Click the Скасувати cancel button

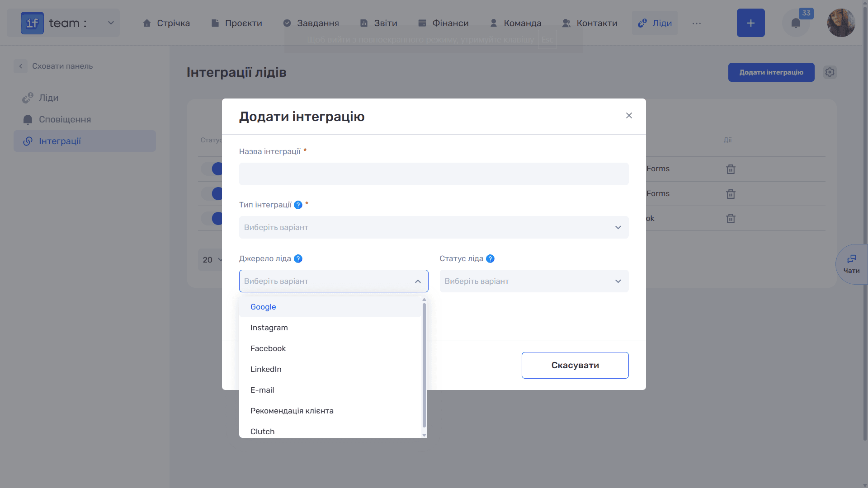coord(575,365)
